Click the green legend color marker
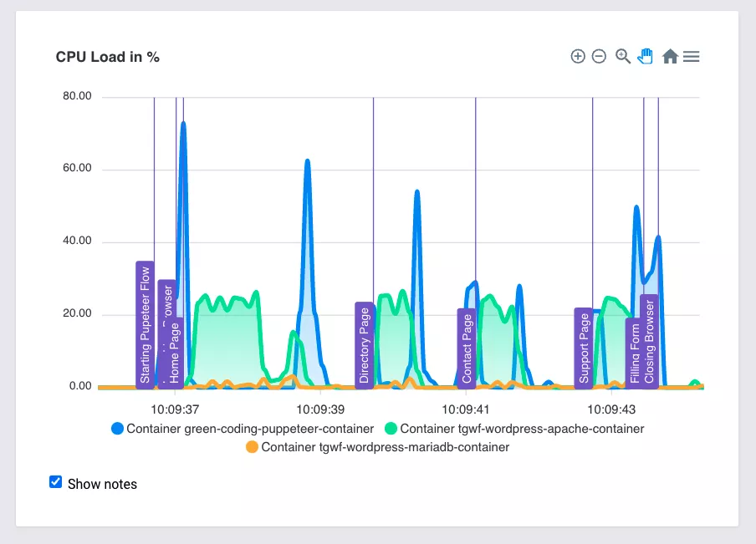This screenshot has width=756, height=544. pyautogui.click(x=391, y=429)
